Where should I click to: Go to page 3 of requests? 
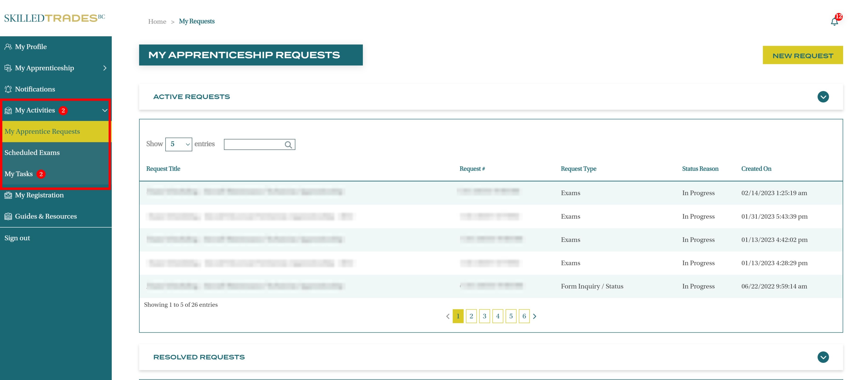click(484, 316)
